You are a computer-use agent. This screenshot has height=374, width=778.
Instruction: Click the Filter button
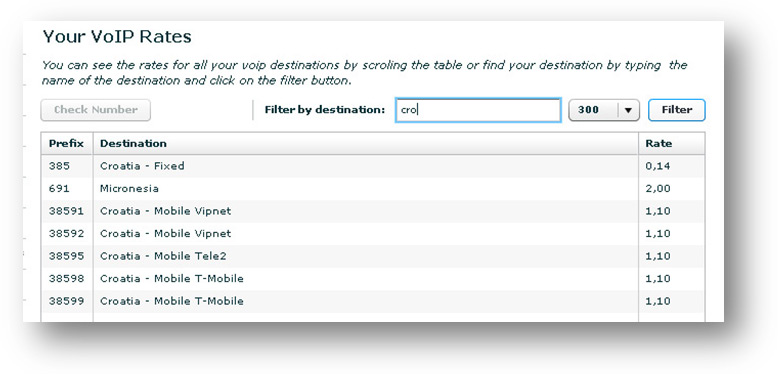coord(677,110)
